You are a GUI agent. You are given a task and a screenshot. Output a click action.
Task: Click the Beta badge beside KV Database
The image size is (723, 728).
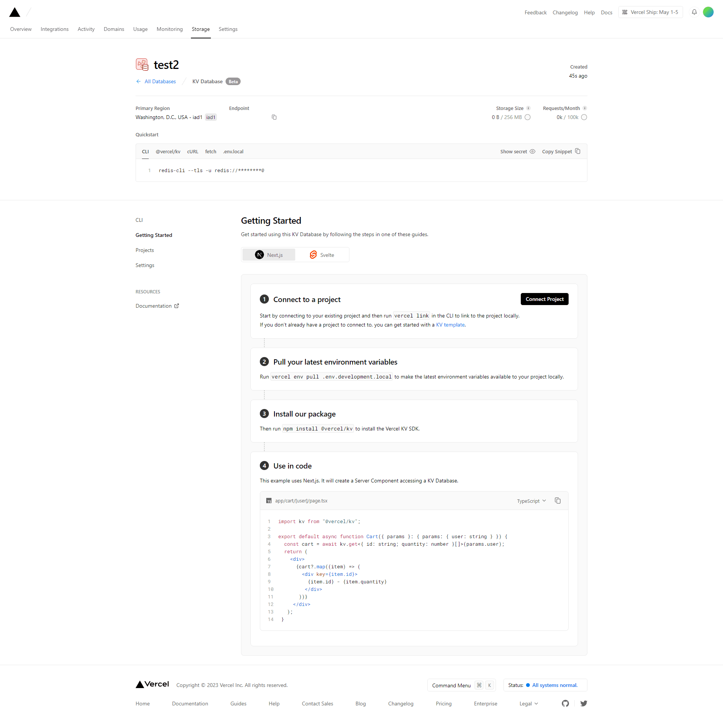(233, 81)
